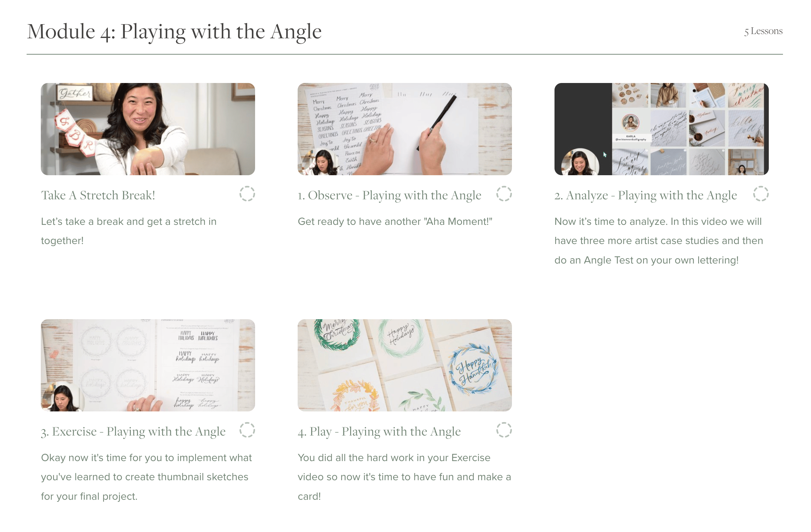Click the 5 Lessons count label

point(763,31)
